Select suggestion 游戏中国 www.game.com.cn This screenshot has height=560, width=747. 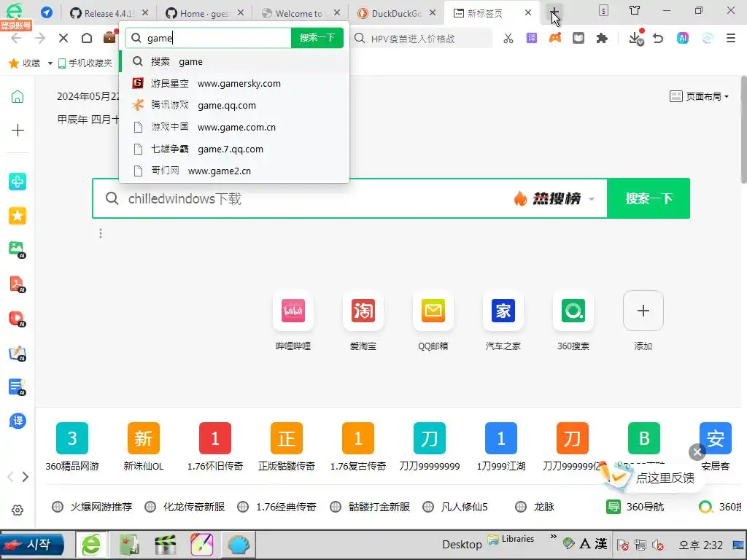[234, 127]
